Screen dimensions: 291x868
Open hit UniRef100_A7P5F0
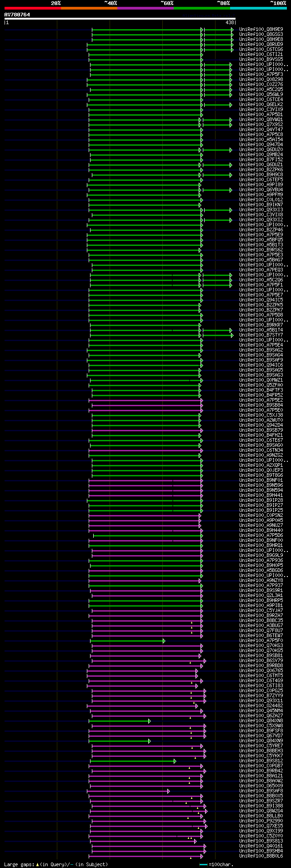[261, 640]
